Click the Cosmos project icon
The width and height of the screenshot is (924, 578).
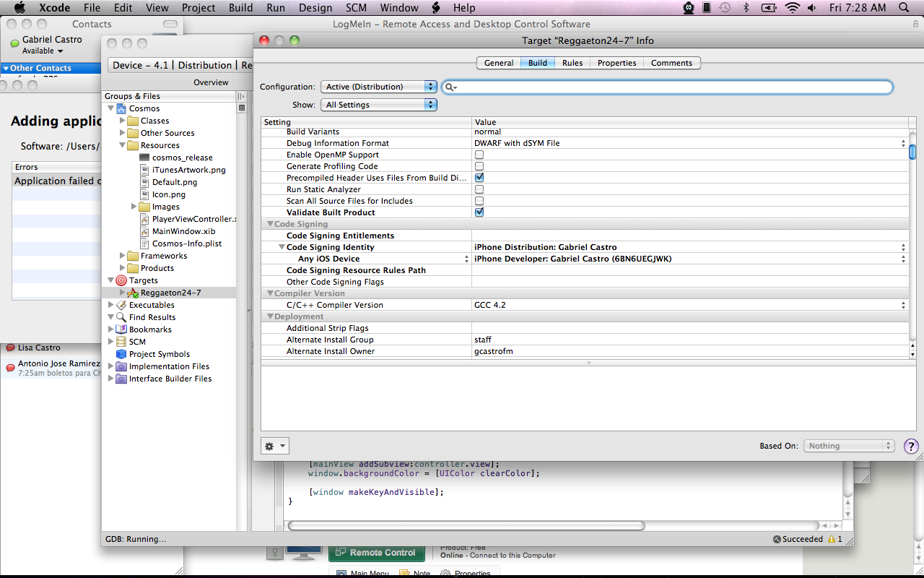[x=121, y=108]
